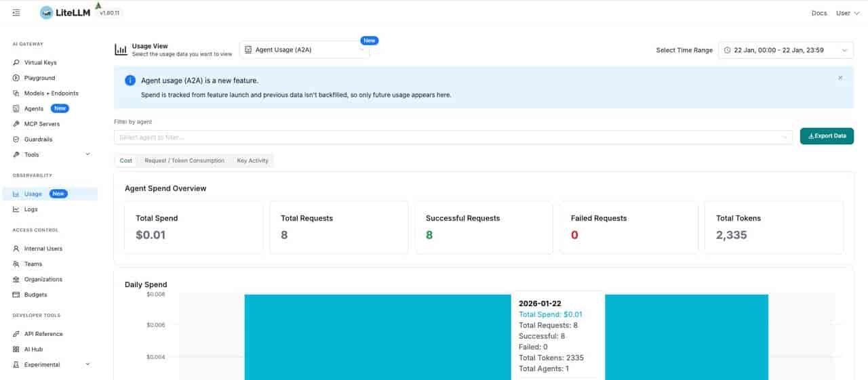Viewport: 868px width, 380px height.
Task: Open the Filter by agent dropdown arrow
Action: pyautogui.click(x=785, y=138)
